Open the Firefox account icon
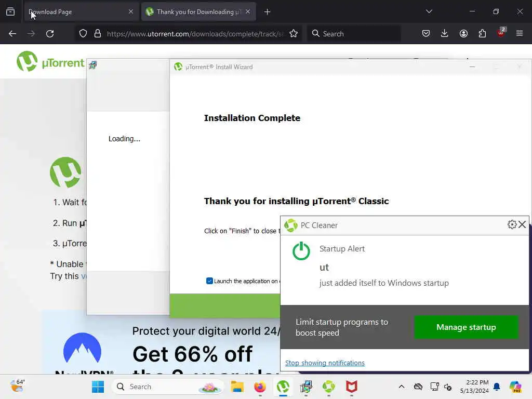Image resolution: width=532 pixels, height=399 pixels. click(463, 33)
